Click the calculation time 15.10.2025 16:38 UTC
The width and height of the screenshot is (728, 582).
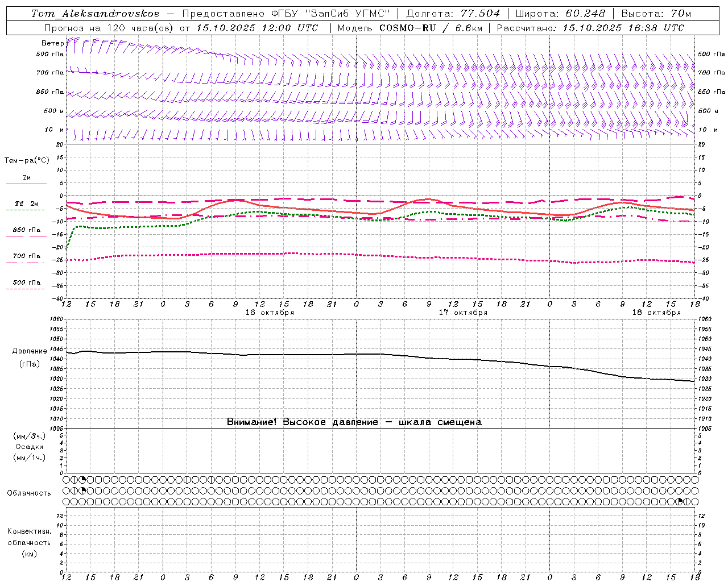[x=623, y=28]
